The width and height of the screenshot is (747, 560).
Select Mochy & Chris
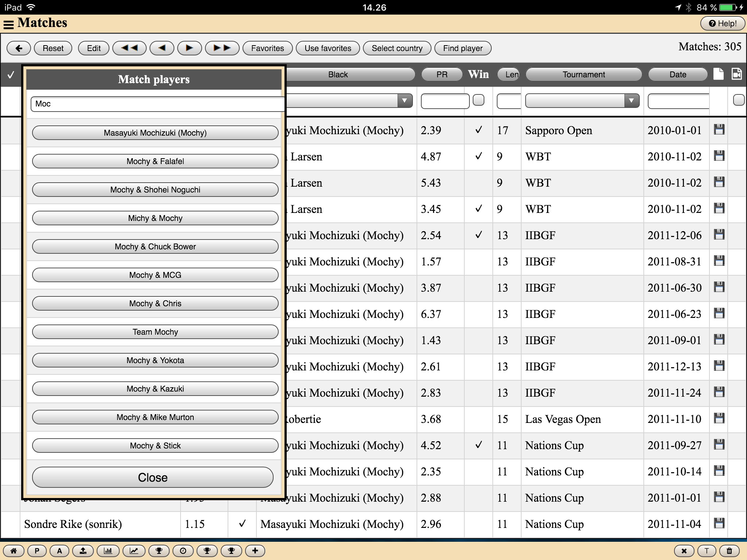(x=155, y=303)
